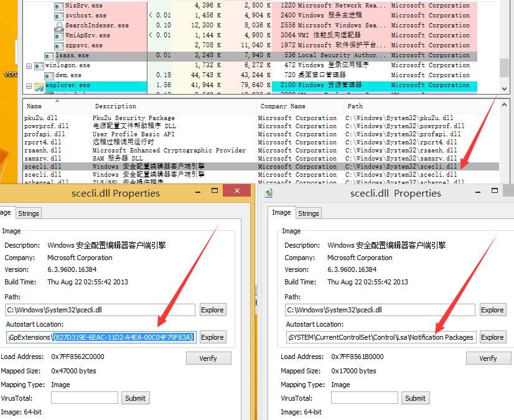The width and height of the screenshot is (514, 420).
Task: Click the dwm.exe process icon
Action: tap(49, 76)
